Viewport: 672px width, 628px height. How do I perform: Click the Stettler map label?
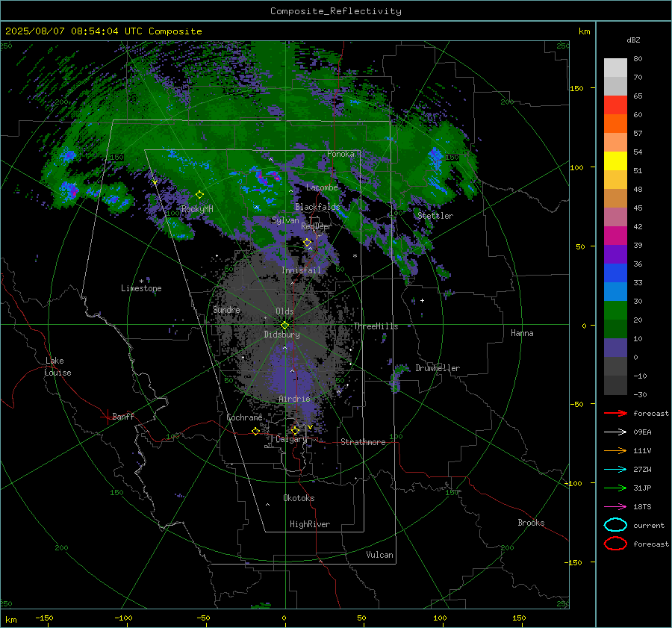(435, 216)
